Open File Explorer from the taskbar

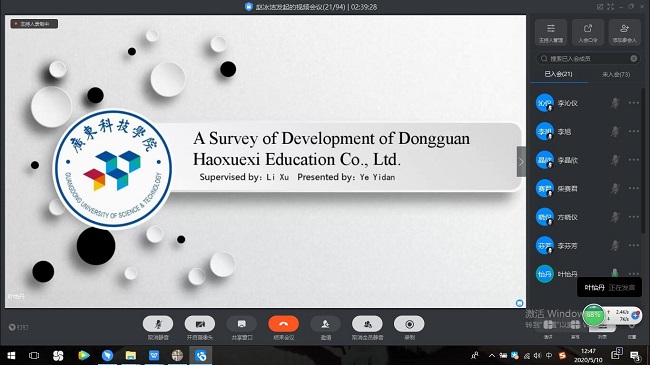pos(131,355)
